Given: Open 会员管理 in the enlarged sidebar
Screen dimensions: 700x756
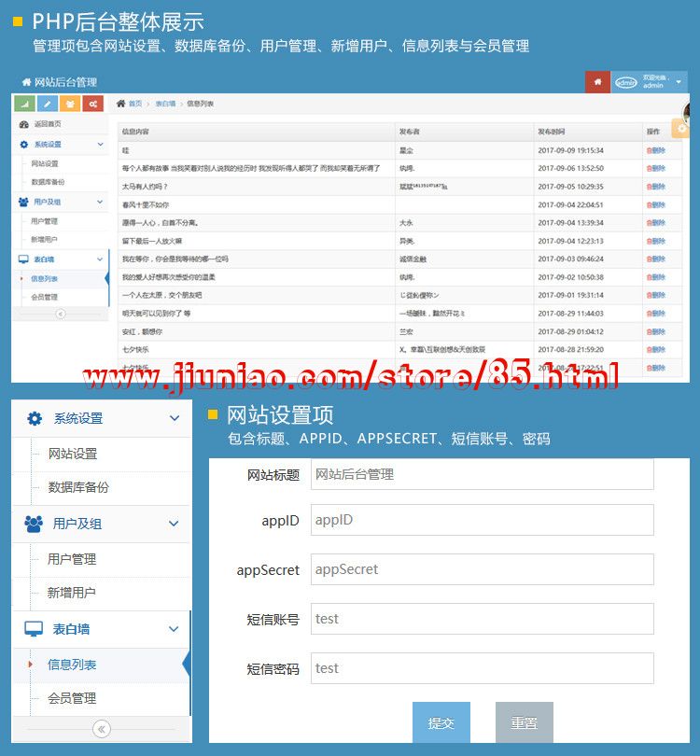Looking at the screenshot, I should point(72,697).
